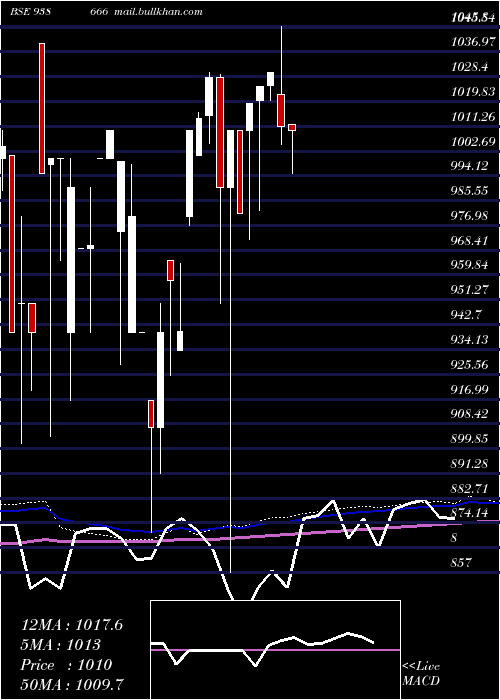
Task: Click the 1036.97 price axis label
Action: click(473, 42)
